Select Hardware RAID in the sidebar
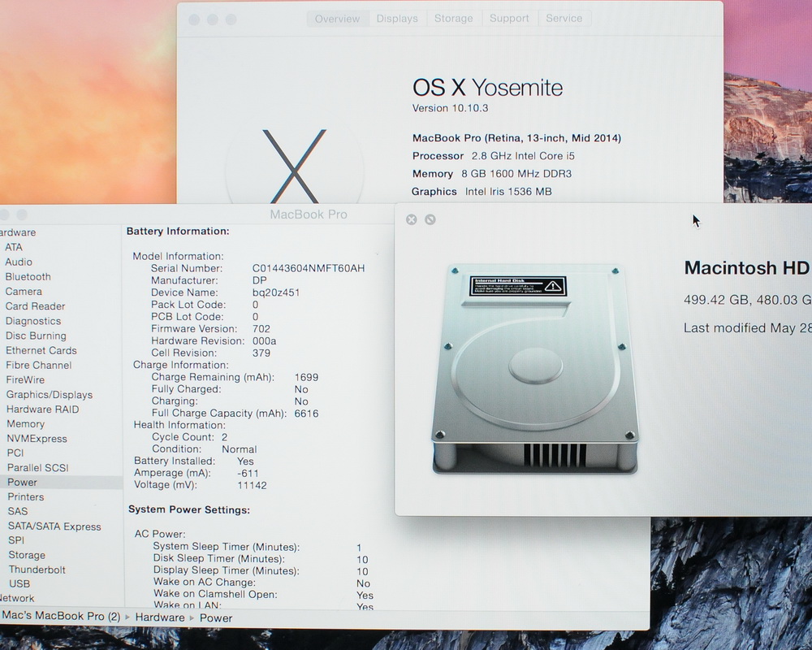 coord(42,409)
